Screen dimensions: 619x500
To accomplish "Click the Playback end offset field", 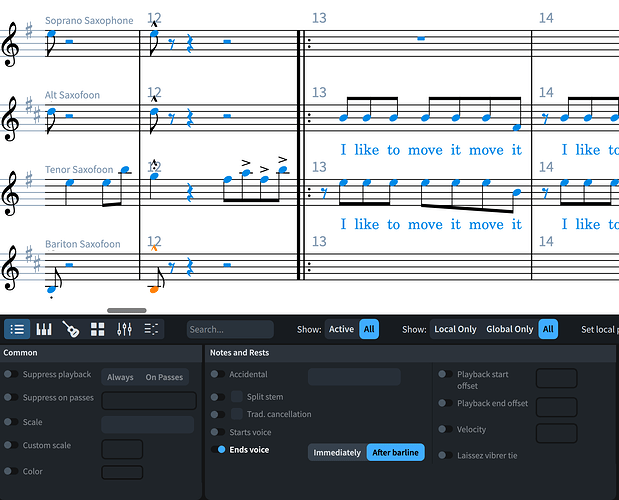I will (x=557, y=407).
